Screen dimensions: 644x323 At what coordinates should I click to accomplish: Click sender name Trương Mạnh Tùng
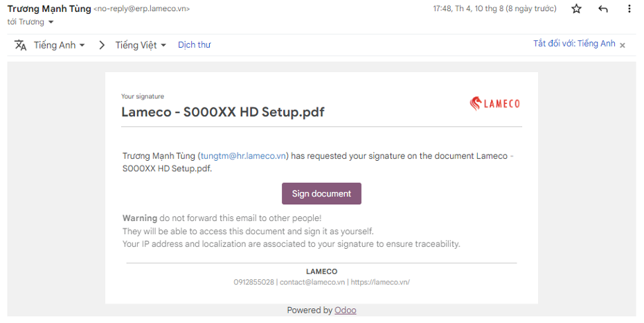pyautogui.click(x=49, y=8)
